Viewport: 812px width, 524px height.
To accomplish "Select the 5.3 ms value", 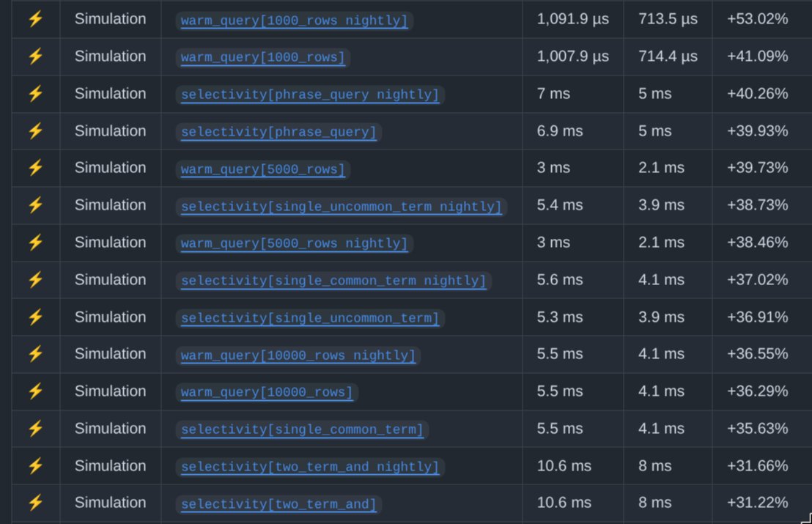I will (x=560, y=317).
